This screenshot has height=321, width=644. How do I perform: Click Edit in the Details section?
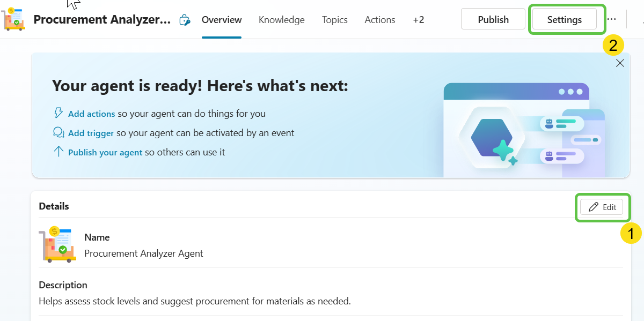click(x=602, y=207)
